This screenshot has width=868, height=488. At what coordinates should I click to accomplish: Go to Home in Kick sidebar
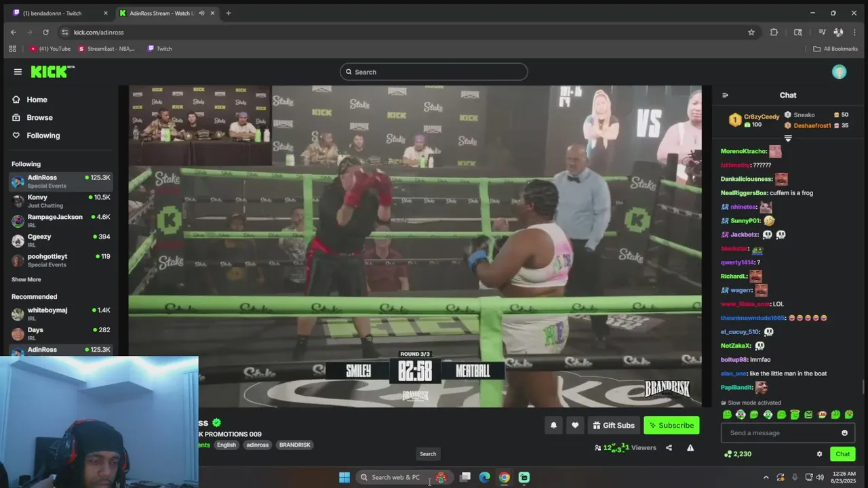point(30,100)
